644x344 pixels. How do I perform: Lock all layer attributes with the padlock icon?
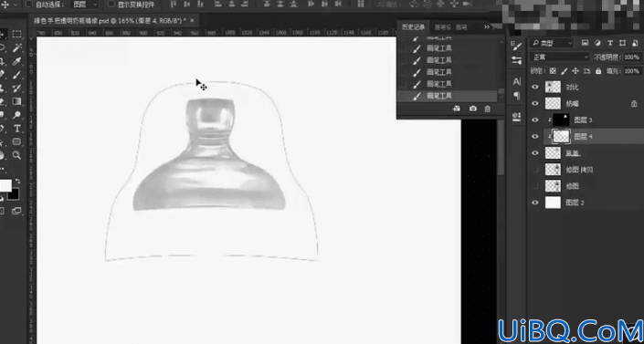(x=598, y=70)
